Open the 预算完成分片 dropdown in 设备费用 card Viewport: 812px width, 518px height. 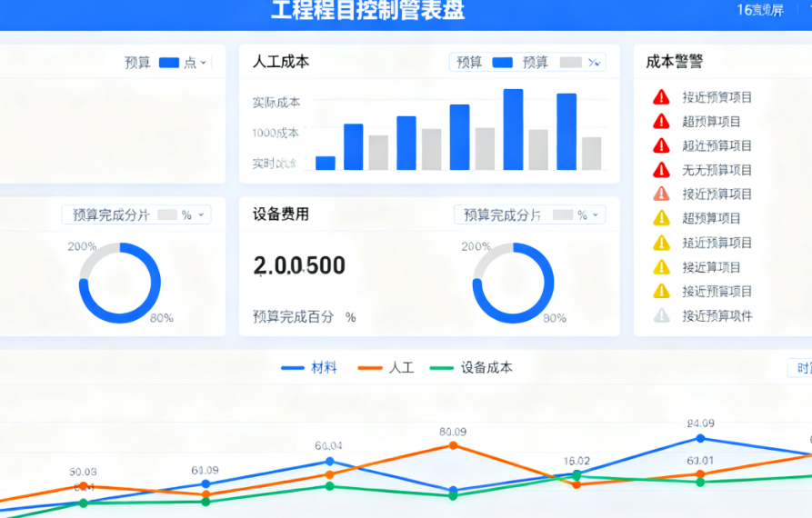530,214
